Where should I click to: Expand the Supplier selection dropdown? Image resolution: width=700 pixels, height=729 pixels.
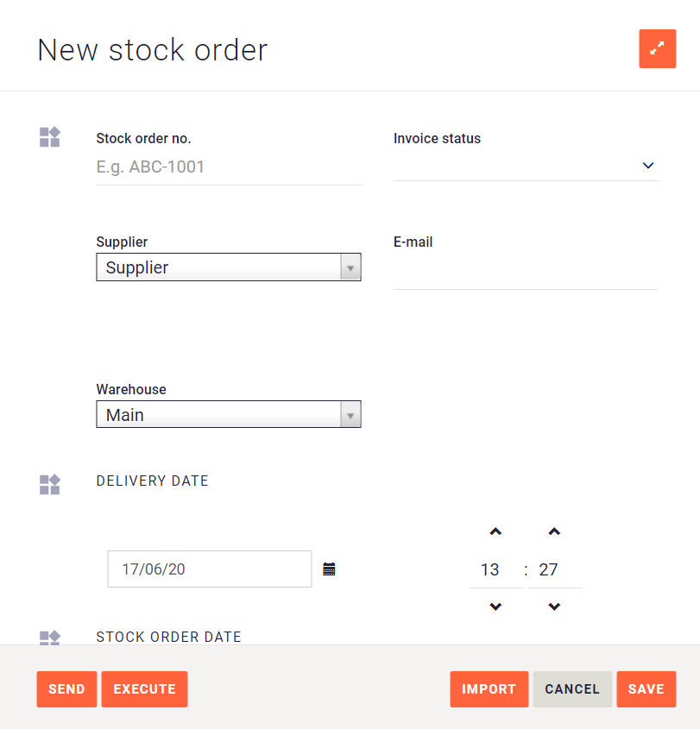(x=350, y=267)
